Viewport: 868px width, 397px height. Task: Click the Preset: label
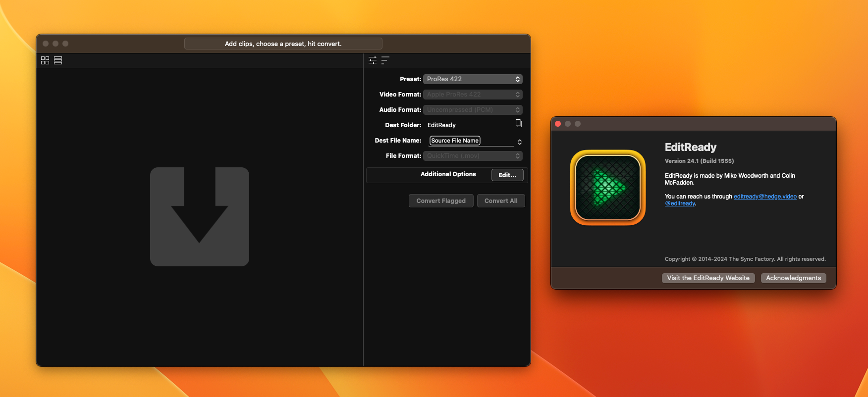411,79
